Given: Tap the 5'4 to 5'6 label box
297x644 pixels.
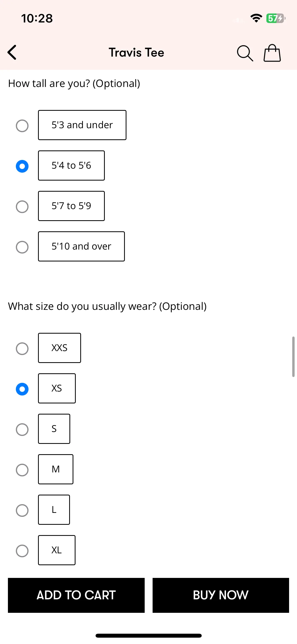Looking at the screenshot, I should point(71,165).
